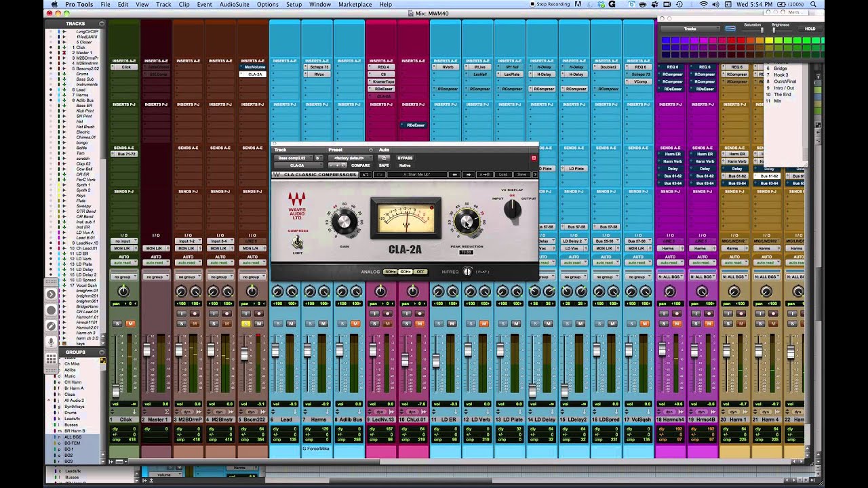The width and height of the screenshot is (868, 488).
Task: Open the CLA-2A plugin selector dropdown
Action: (x=298, y=165)
